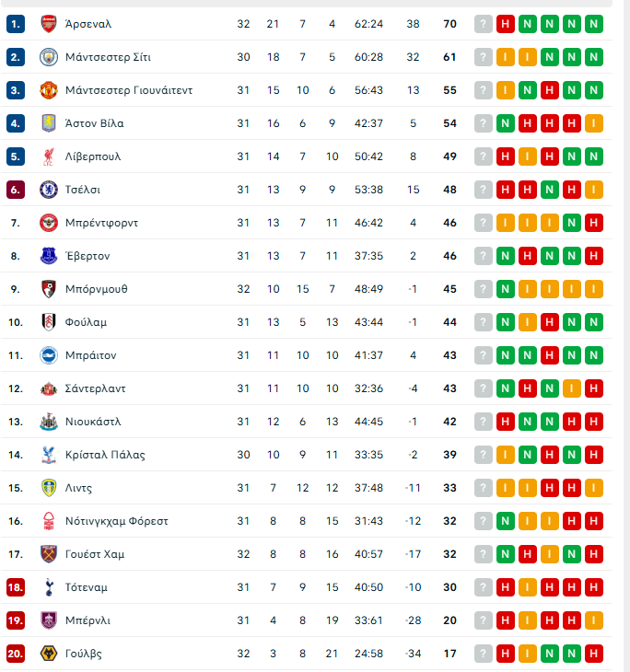630x672 pixels.
Task: Click the Chelsea crest icon
Action: click(x=49, y=190)
